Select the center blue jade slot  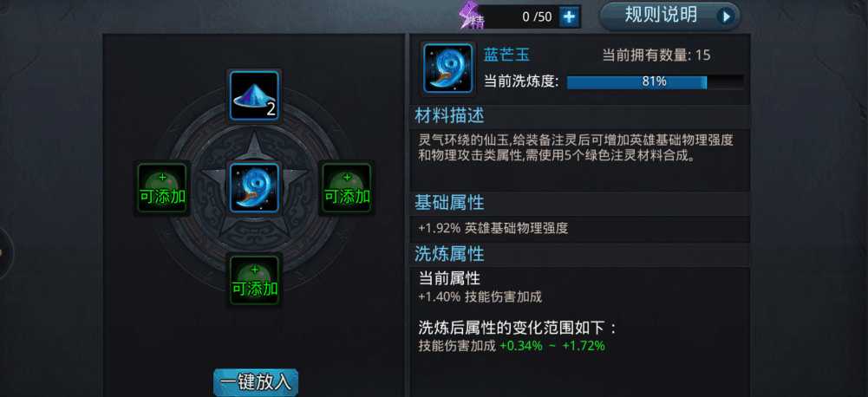click(254, 188)
